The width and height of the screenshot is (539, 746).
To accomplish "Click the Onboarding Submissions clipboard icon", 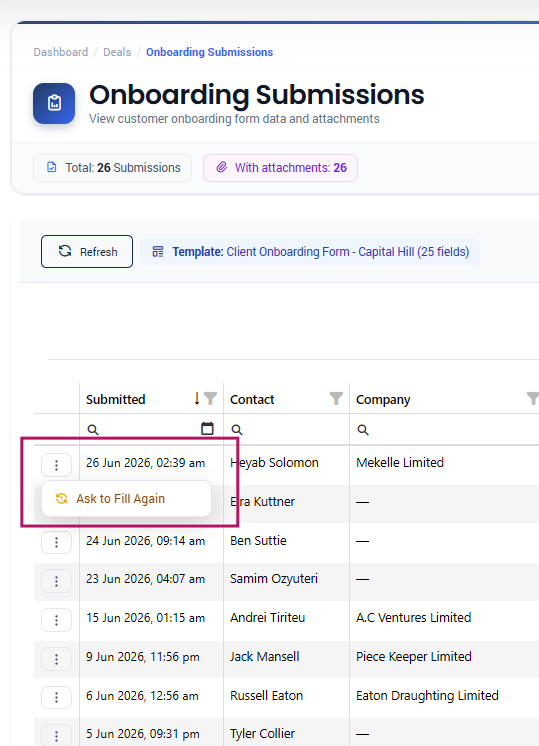I will [x=54, y=103].
